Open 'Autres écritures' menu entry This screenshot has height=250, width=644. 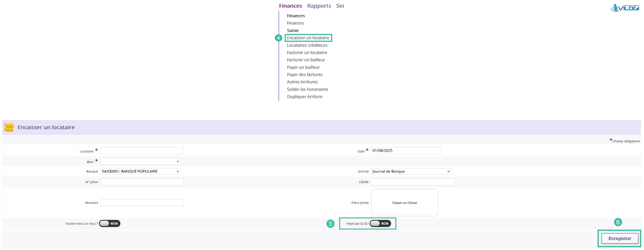click(x=302, y=82)
